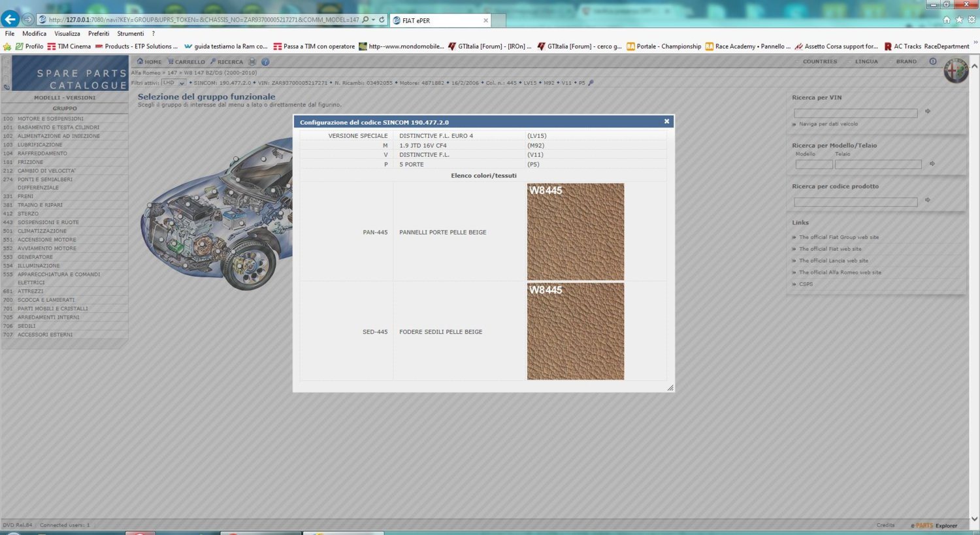Reload the page with the refresh icon
980x535 pixels.
pyautogui.click(x=382, y=20)
